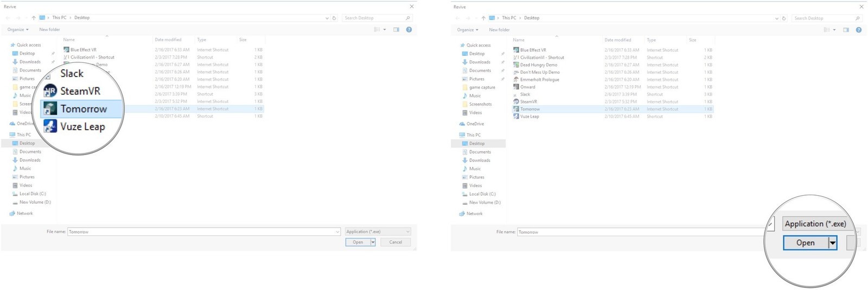Click the up arrow in left dialog navigation
This screenshot has height=290, width=868.
[34, 18]
